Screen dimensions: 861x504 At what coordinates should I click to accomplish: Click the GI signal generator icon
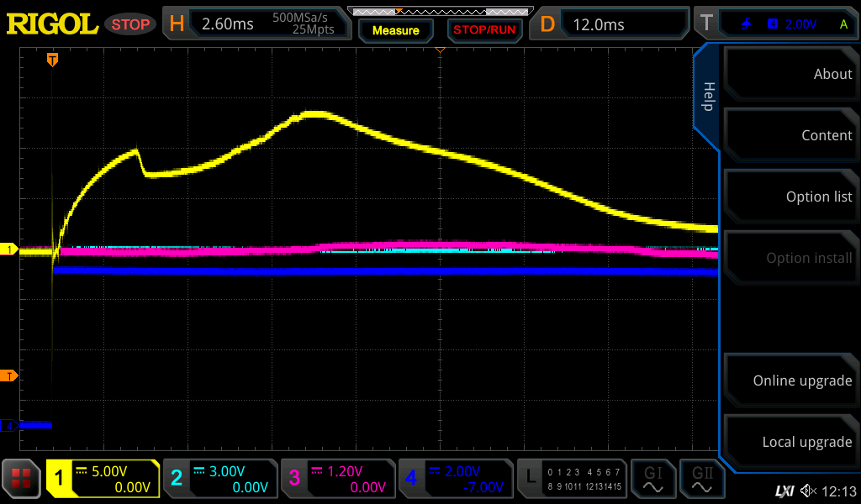653,479
